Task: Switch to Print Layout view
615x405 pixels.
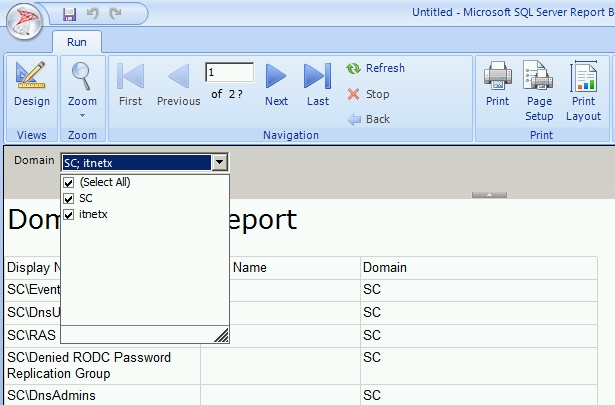Action: point(583,89)
